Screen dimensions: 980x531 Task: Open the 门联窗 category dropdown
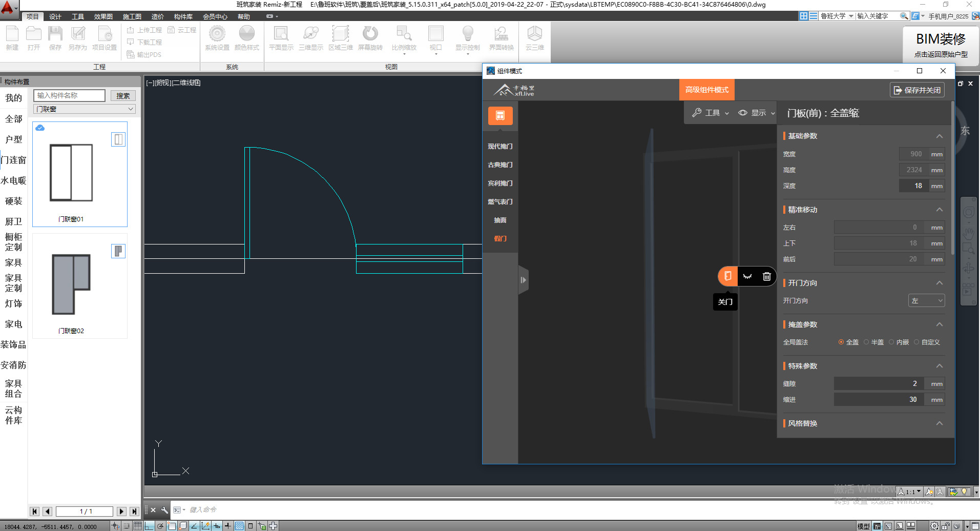pos(85,109)
